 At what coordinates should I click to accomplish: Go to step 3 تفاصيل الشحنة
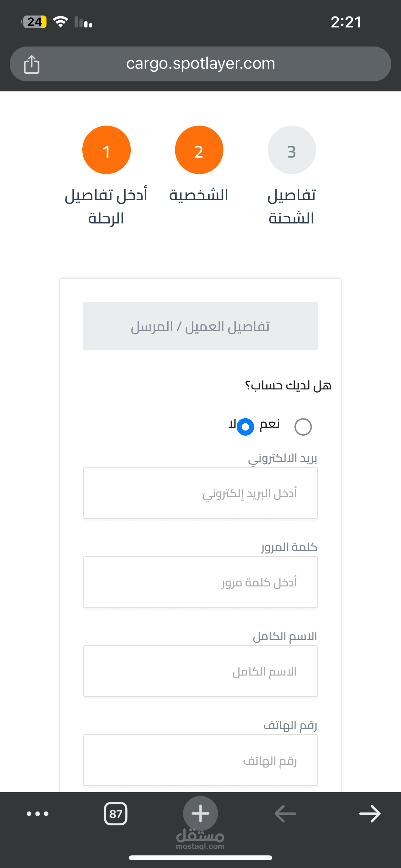coord(292,150)
